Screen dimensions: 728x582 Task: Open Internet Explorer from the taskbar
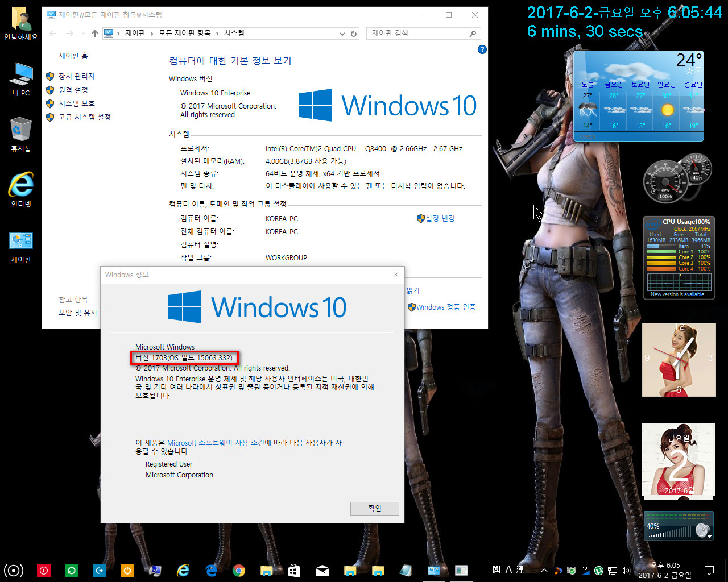tap(183, 570)
